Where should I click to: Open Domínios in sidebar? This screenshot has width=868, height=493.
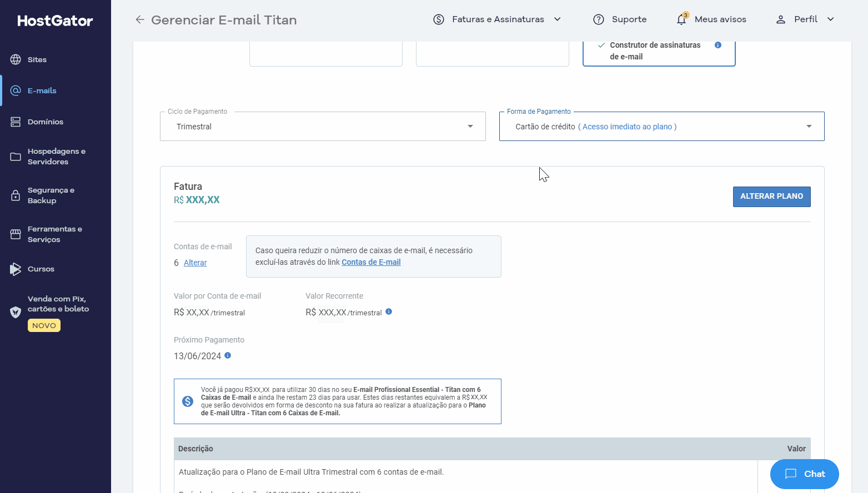point(56,122)
